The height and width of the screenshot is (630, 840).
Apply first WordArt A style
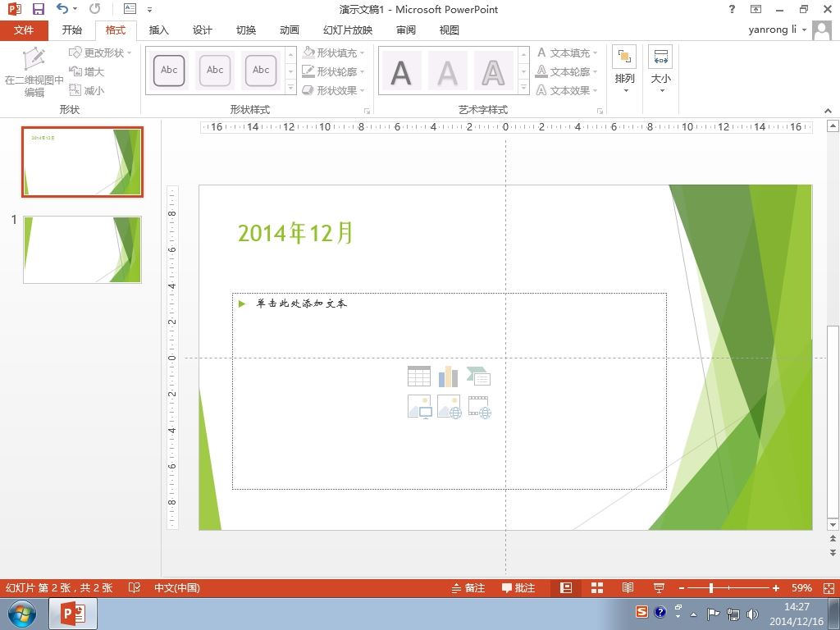click(400, 72)
